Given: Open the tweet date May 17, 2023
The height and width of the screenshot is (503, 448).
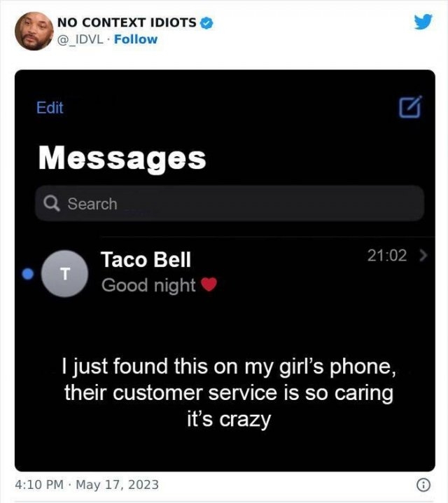Looking at the screenshot, I should [118, 485].
